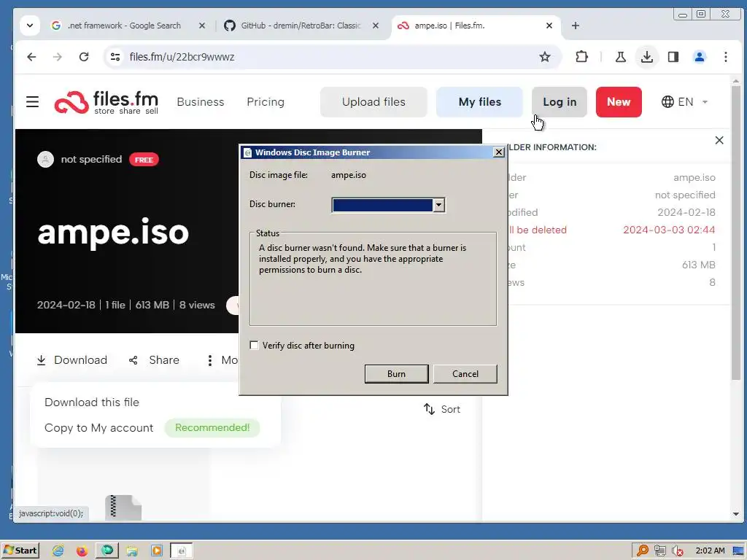Image resolution: width=747 pixels, height=560 pixels.
Task: Choose Copy to My account
Action: click(x=99, y=427)
